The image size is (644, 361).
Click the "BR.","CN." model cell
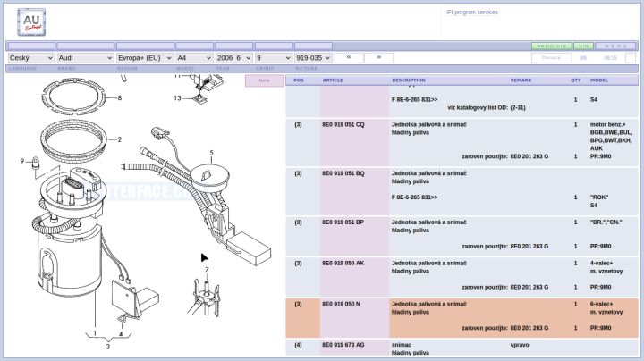606,222
